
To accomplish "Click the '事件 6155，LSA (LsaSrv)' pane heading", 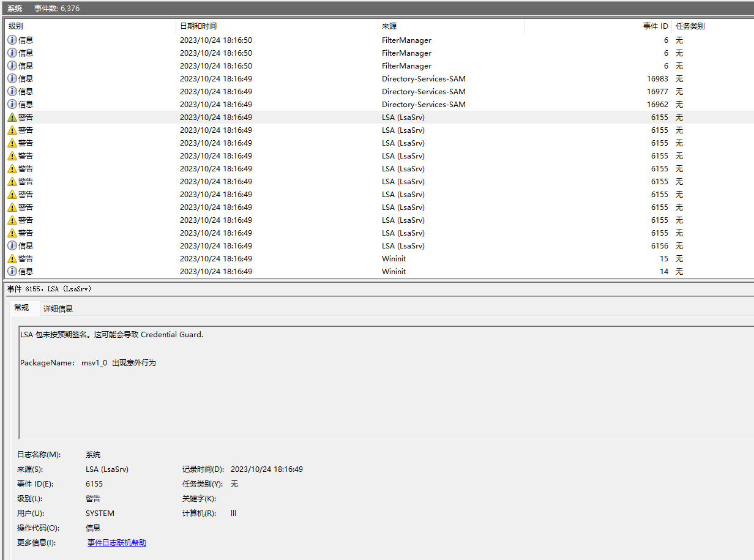I will [x=50, y=289].
